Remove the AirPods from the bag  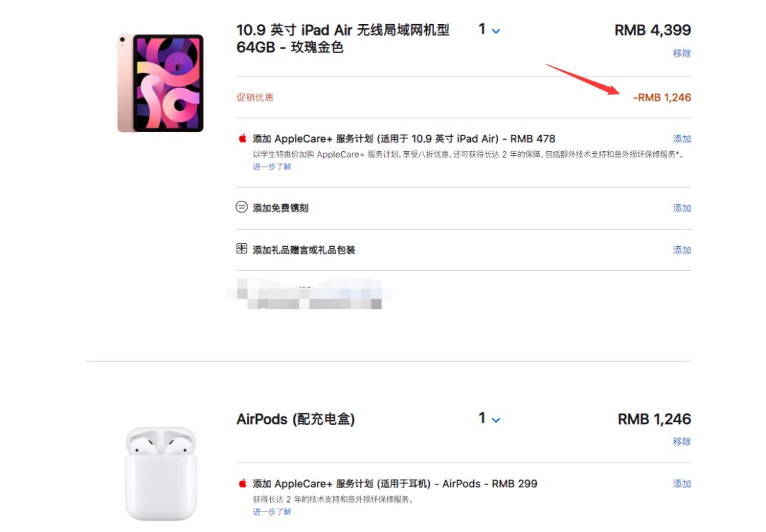[682, 441]
